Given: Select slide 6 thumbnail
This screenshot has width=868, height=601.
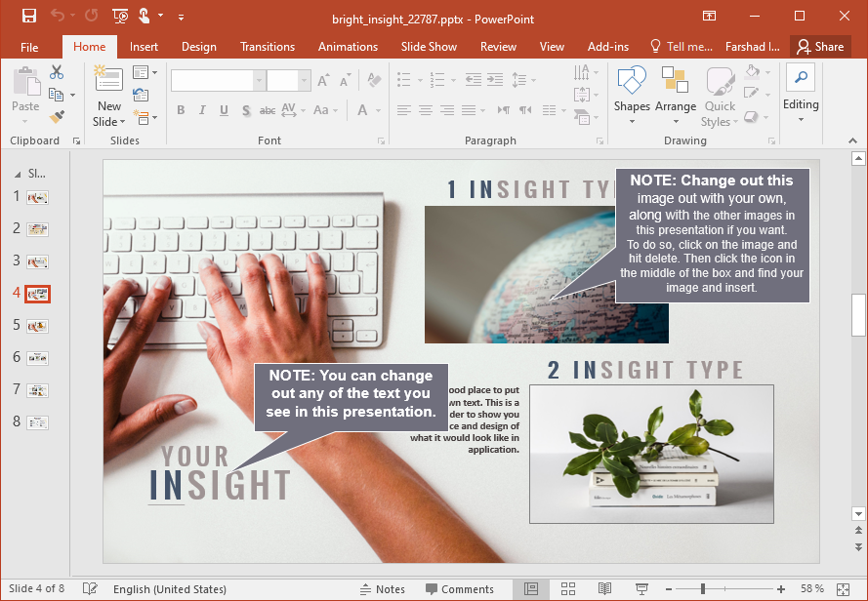Looking at the screenshot, I should [x=37, y=358].
